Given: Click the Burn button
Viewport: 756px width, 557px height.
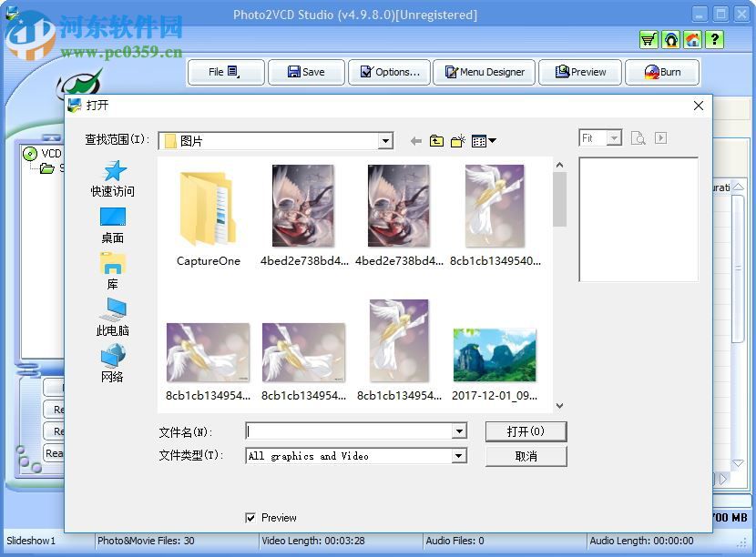Looking at the screenshot, I should (x=662, y=72).
